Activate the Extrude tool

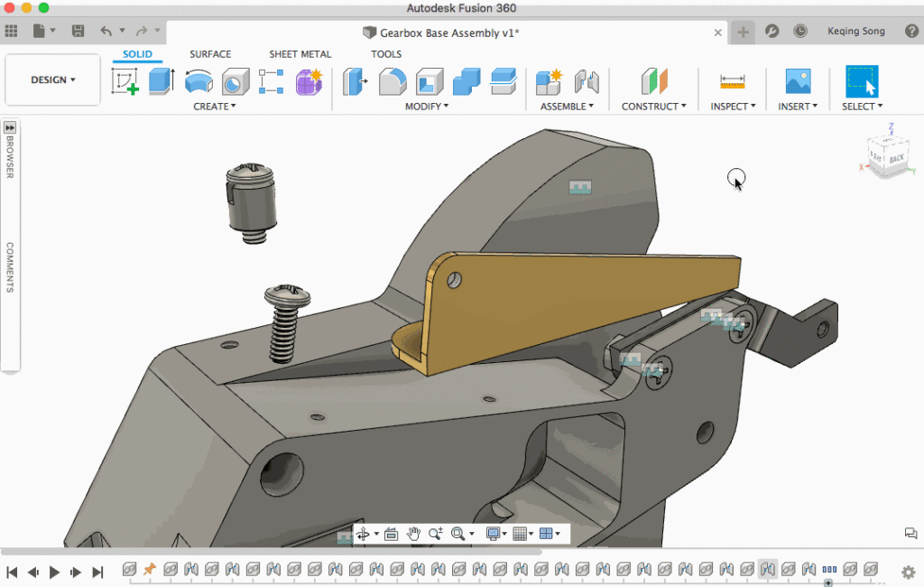[161, 81]
